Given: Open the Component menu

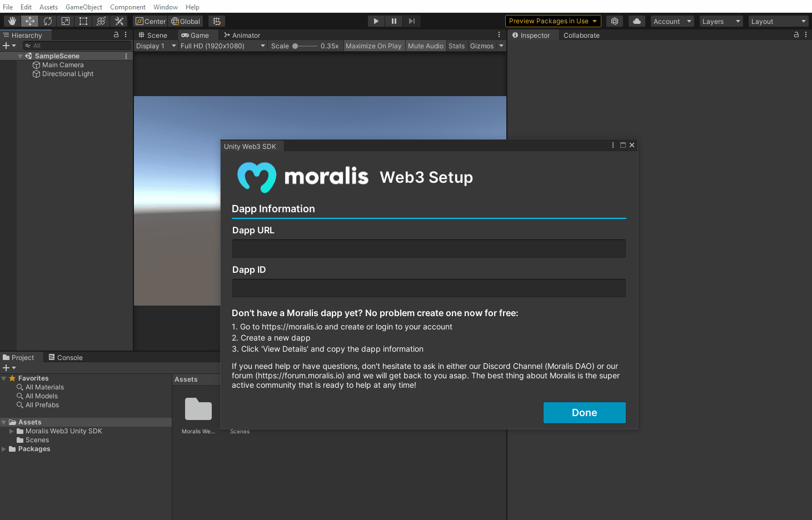Looking at the screenshot, I should pyautogui.click(x=128, y=7).
